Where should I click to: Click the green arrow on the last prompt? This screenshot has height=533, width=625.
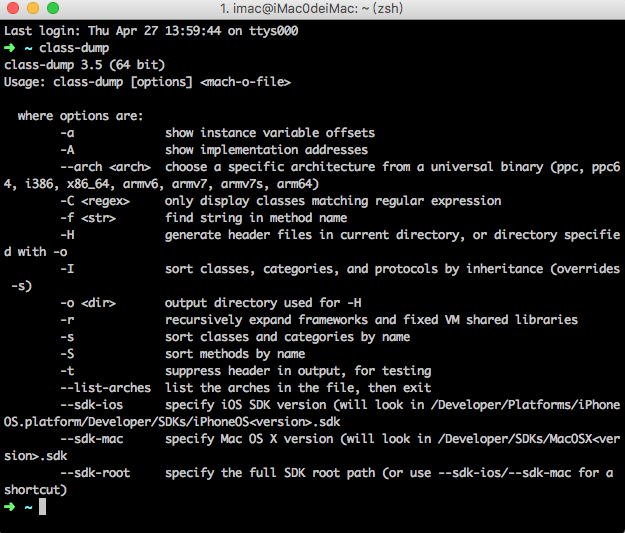(x=10, y=507)
